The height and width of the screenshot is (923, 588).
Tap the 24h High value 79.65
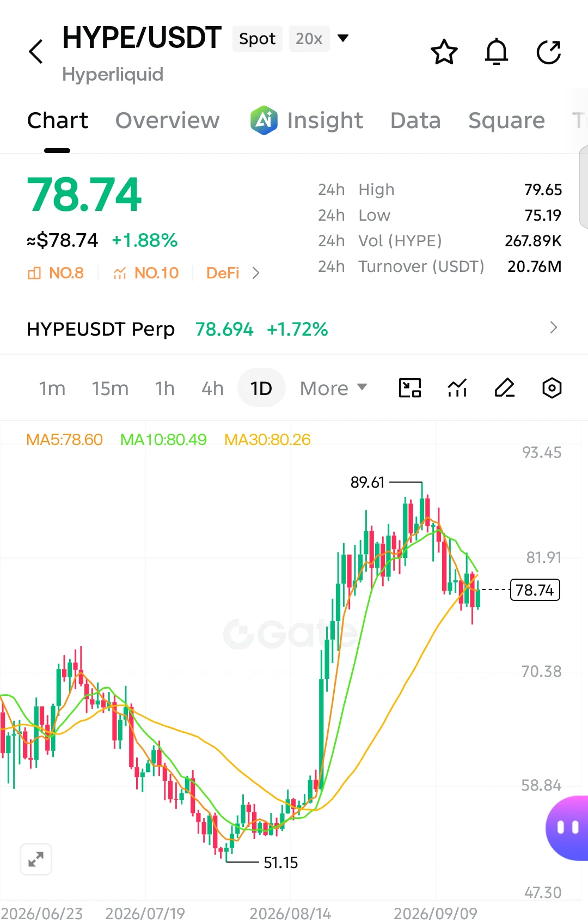click(543, 190)
